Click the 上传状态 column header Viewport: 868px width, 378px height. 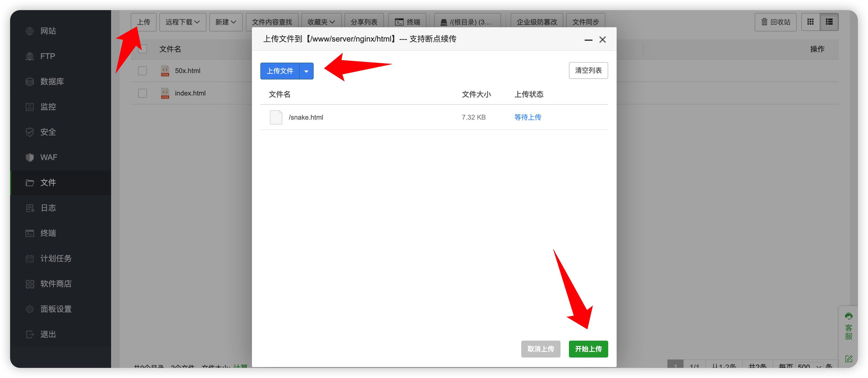point(529,94)
